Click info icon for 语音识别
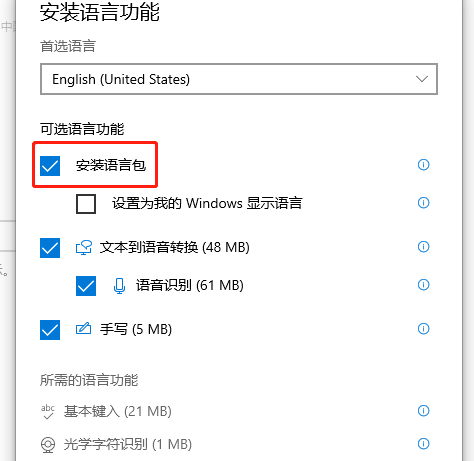The width and height of the screenshot is (474, 461). 424,285
